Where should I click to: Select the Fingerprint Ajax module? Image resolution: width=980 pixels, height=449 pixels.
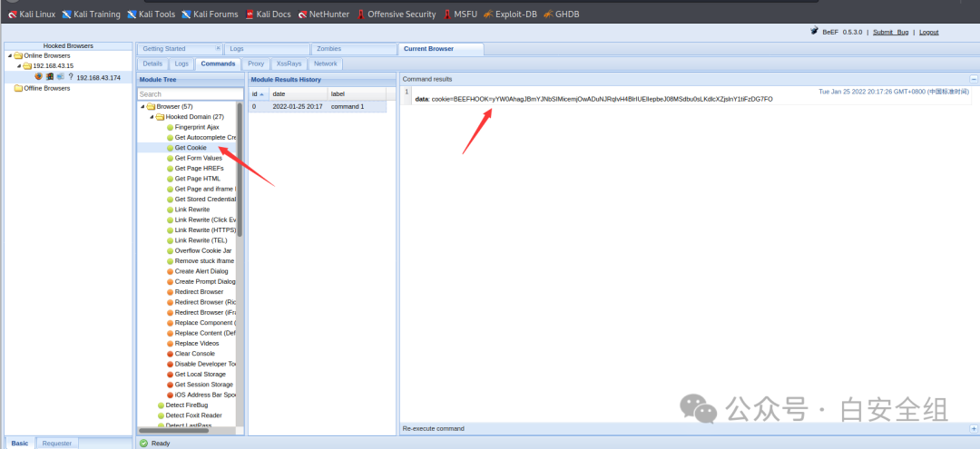click(197, 127)
